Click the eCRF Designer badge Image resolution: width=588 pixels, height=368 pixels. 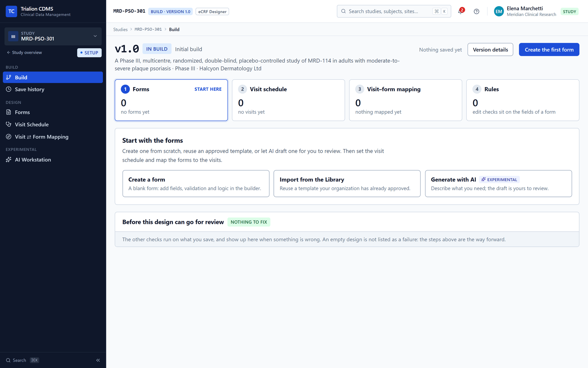(x=212, y=12)
